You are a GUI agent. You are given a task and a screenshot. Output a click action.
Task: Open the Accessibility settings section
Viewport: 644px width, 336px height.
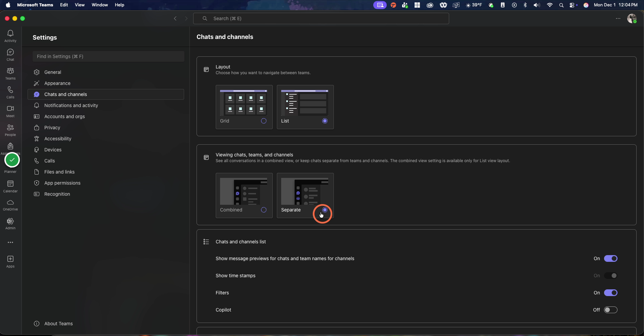[106, 139]
